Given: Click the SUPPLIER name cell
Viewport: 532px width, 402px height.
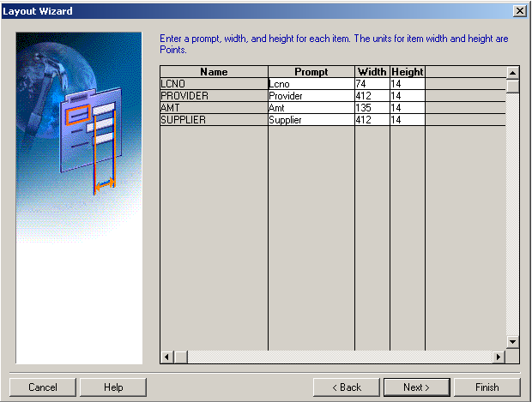Looking at the screenshot, I should click(214, 120).
